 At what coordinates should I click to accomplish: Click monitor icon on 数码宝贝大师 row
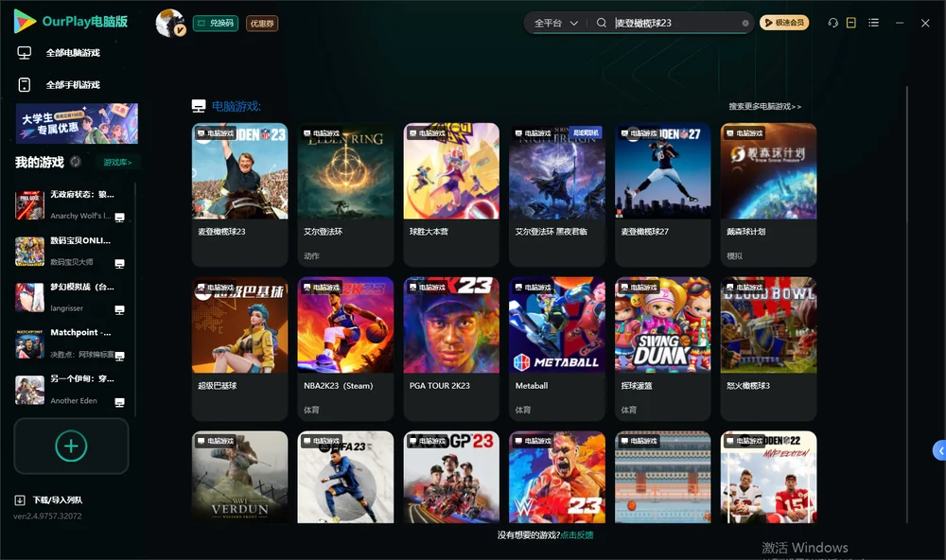coord(119,264)
